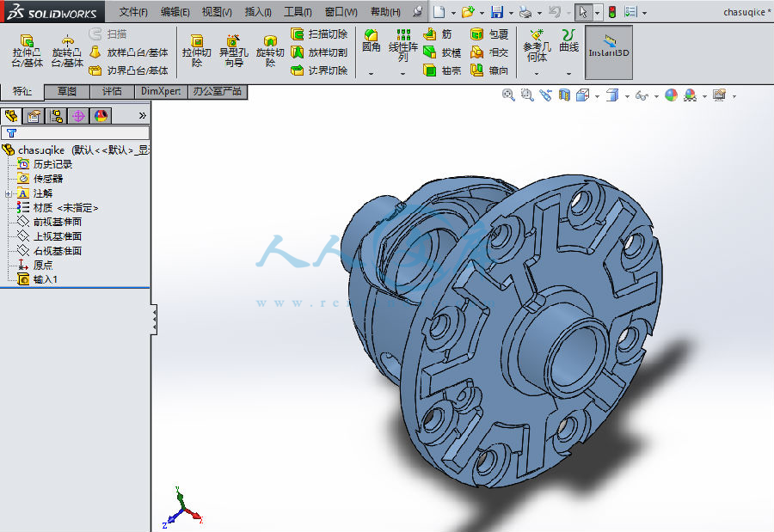
Task: Select 前视基准面 in the feature tree
Action: (x=57, y=222)
